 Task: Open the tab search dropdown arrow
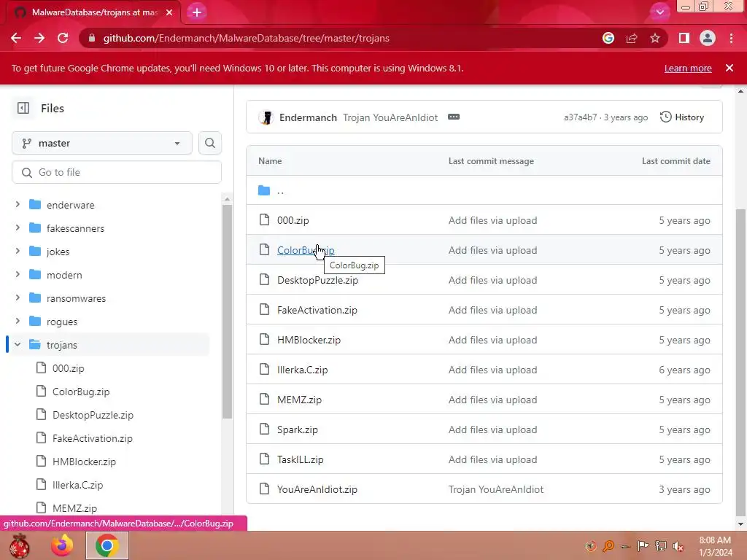[659, 12]
